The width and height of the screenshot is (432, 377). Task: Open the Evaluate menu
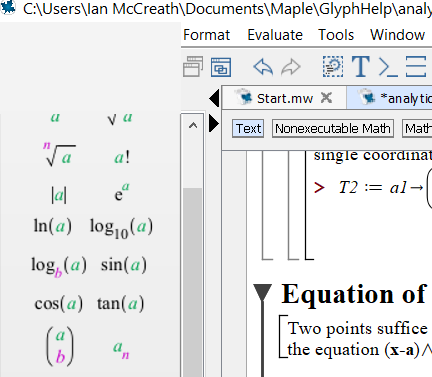tap(275, 35)
